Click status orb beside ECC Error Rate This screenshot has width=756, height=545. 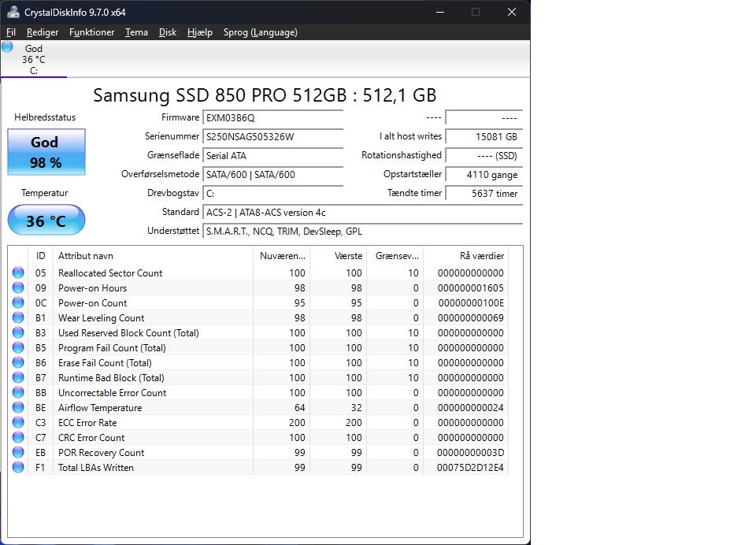[18, 423]
